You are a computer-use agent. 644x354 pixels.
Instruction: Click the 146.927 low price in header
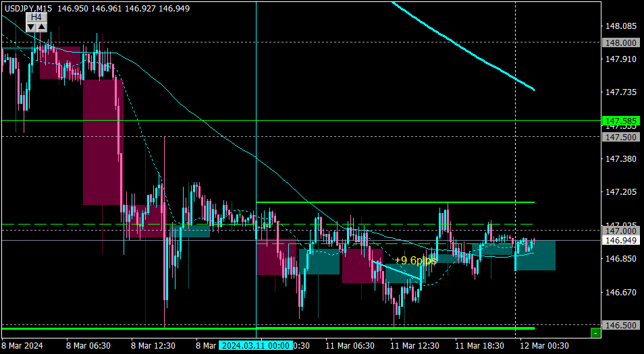140,8
